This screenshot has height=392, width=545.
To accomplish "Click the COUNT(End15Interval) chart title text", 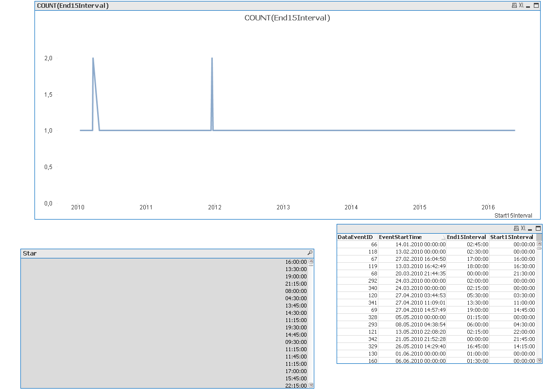I will click(287, 18).
